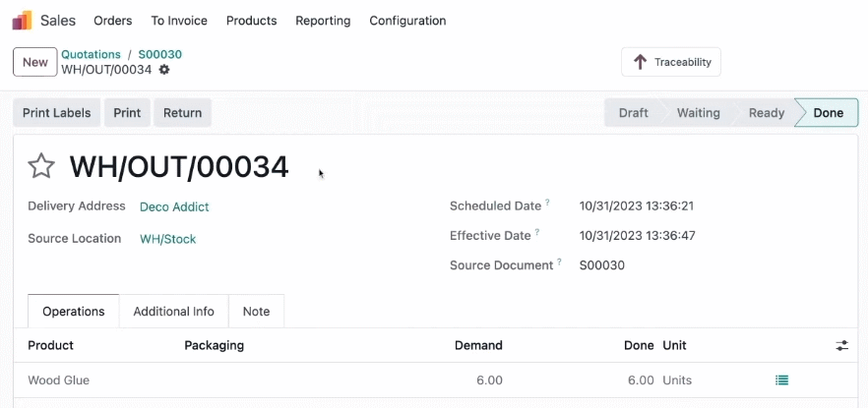Open optional columns settings icon in table header
Screen dimensions: 868x408
842,345
